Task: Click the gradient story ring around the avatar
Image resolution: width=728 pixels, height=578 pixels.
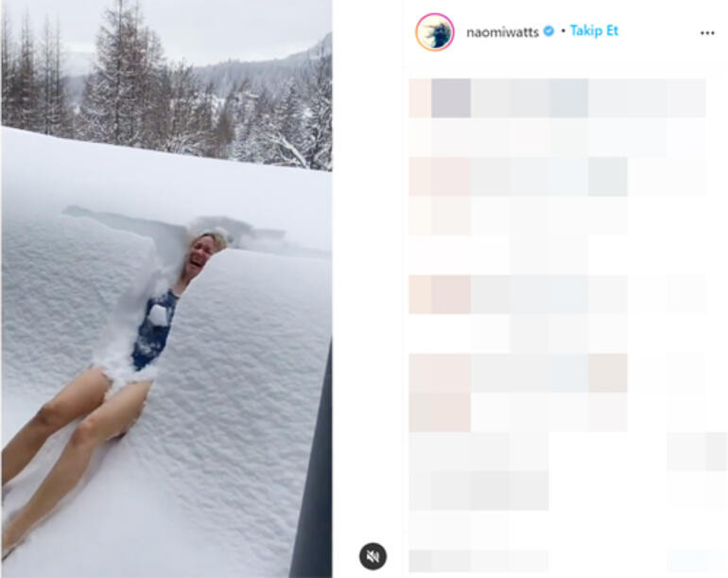Action: click(x=435, y=32)
